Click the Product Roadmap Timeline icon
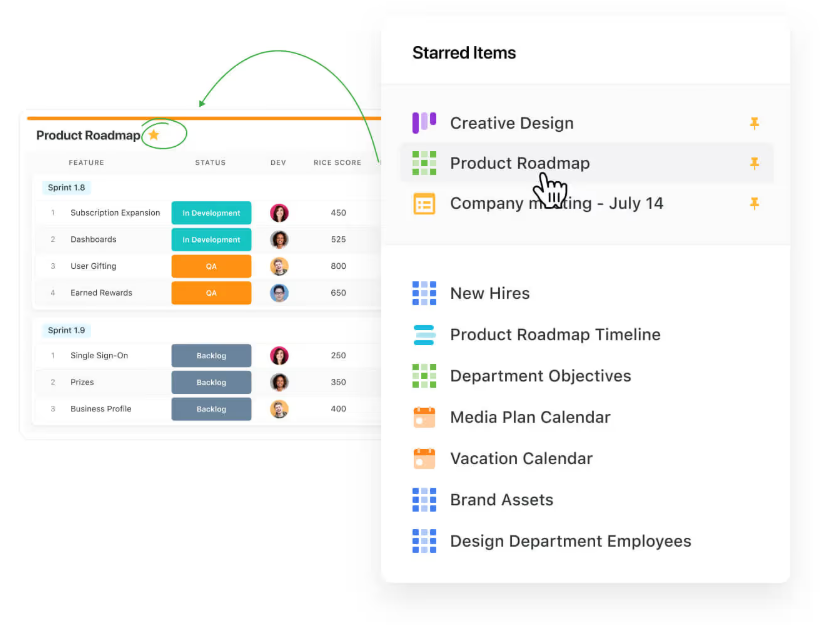 [x=424, y=335]
